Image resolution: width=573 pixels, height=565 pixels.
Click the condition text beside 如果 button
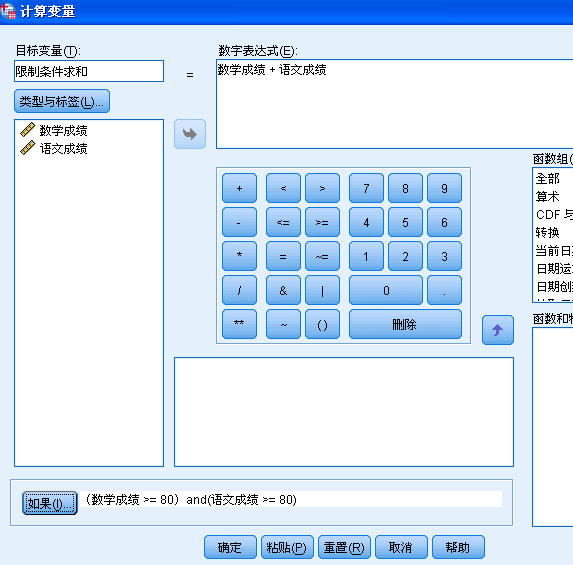click(191, 499)
